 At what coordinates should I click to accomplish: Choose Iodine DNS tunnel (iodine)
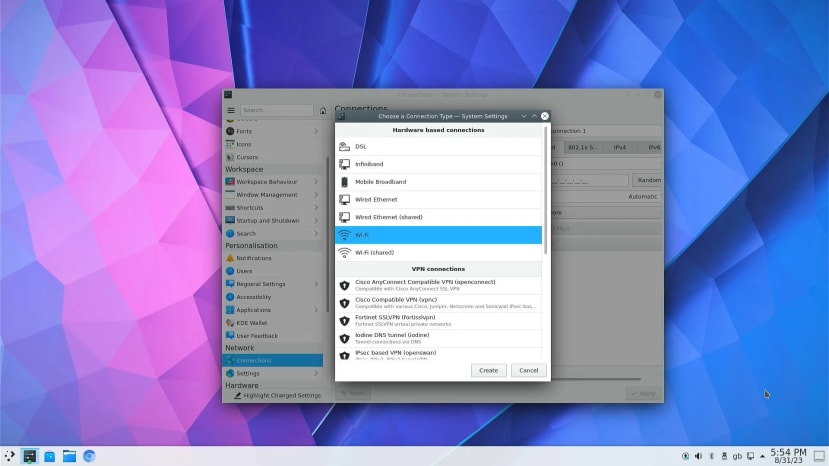click(438, 338)
